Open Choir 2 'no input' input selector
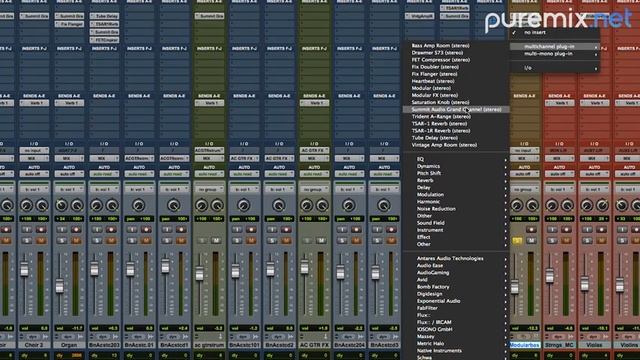This screenshot has width=640, height=360. coord(34,151)
